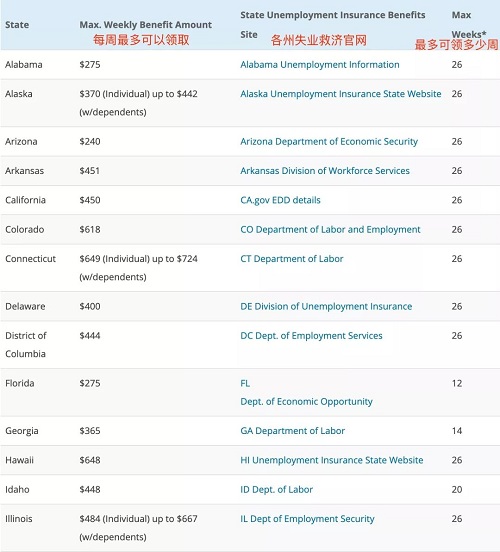Open FL Dept. of Economic Opportunity link
Image resolution: width=500 pixels, height=552 pixels.
click(306, 392)
